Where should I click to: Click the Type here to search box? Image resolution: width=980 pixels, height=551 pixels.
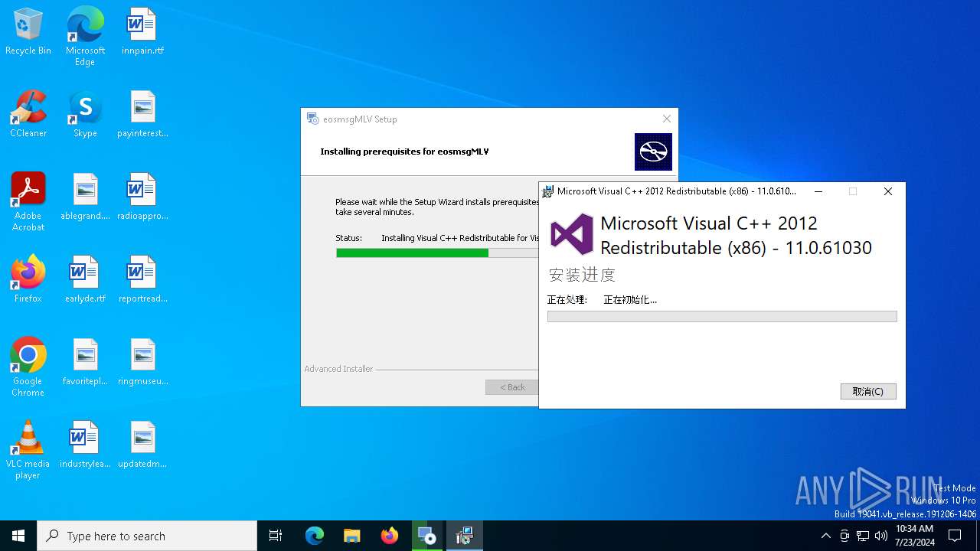pyautogui.click(x=147, y=536)
